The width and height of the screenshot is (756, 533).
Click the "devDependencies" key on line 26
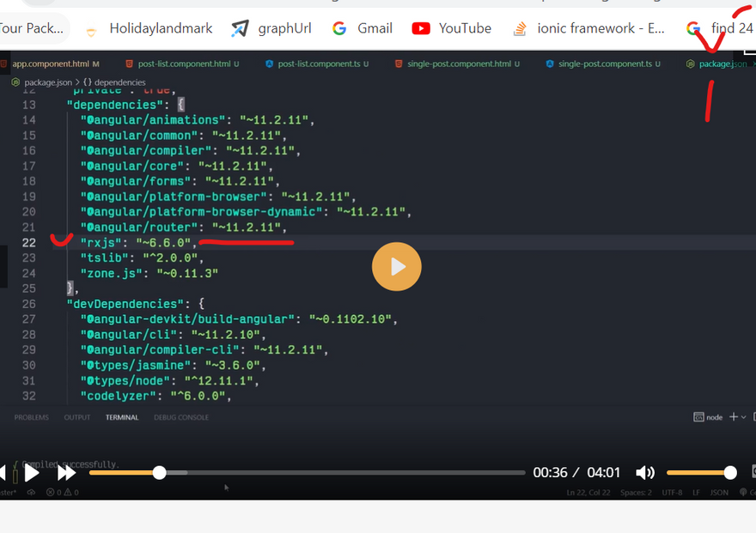click(125, 304)
